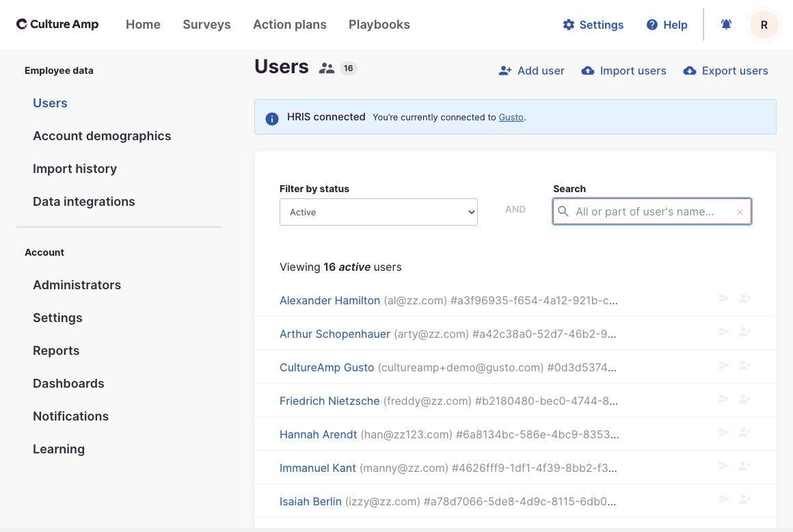Open Hannah Arendt's profile
The image size is (793, 532).
[318, 434]
